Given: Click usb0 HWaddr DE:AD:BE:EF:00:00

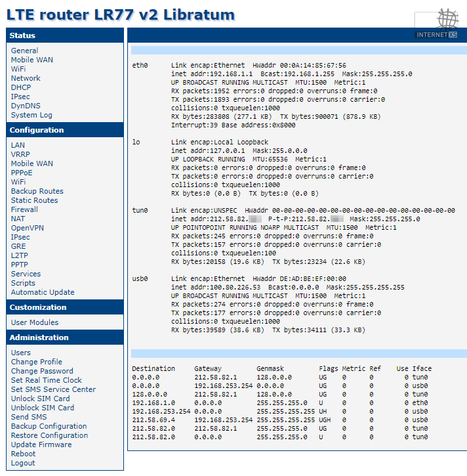Looking at the screenshot, I should (x=299, y=278).
